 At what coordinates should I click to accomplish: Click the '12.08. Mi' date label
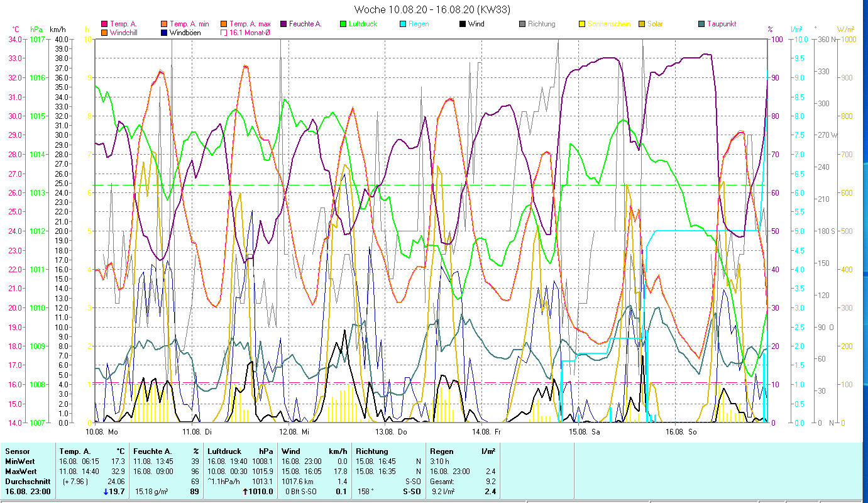pos(294,432)
